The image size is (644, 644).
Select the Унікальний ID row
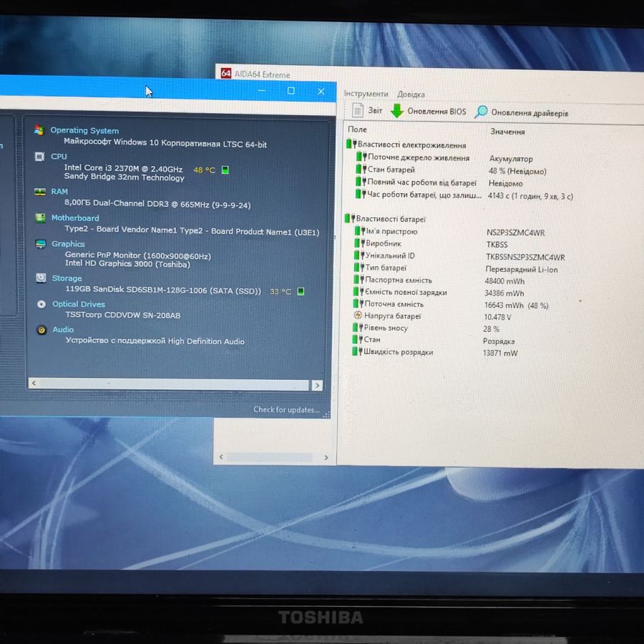[x=459, y=256]
